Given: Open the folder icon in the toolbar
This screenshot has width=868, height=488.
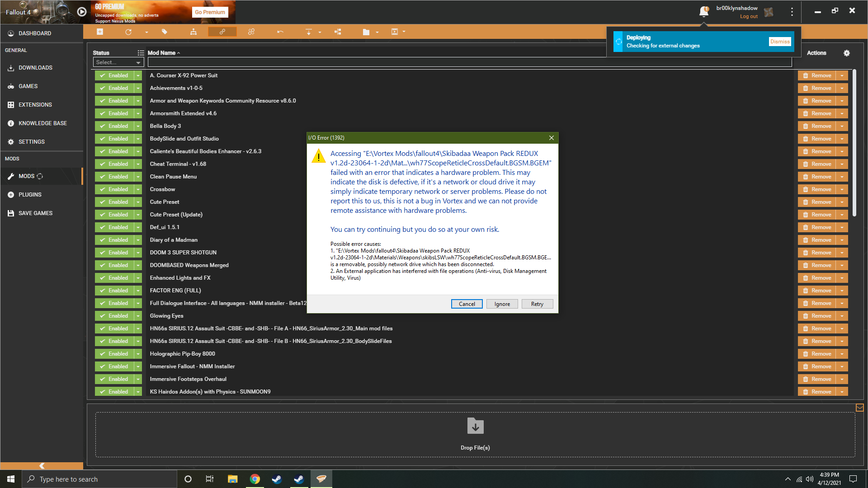Looking at the screenshot, I should click(366, 32).
